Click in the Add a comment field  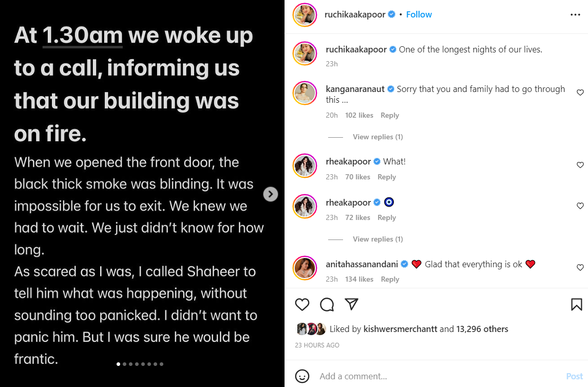point(437,376)
